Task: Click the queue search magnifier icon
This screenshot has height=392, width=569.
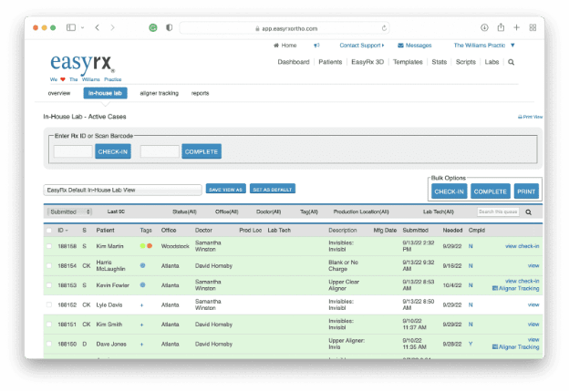Action: click(x=528, y=212)
